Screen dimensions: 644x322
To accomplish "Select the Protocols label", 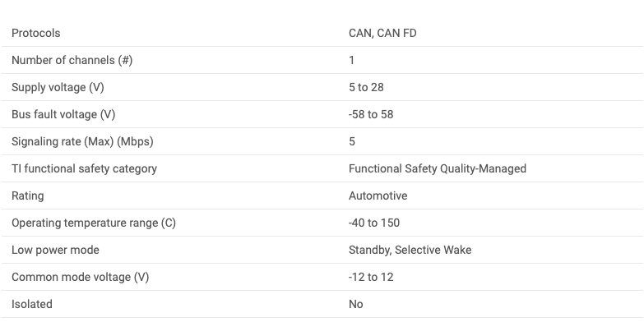I will [35, 33].
